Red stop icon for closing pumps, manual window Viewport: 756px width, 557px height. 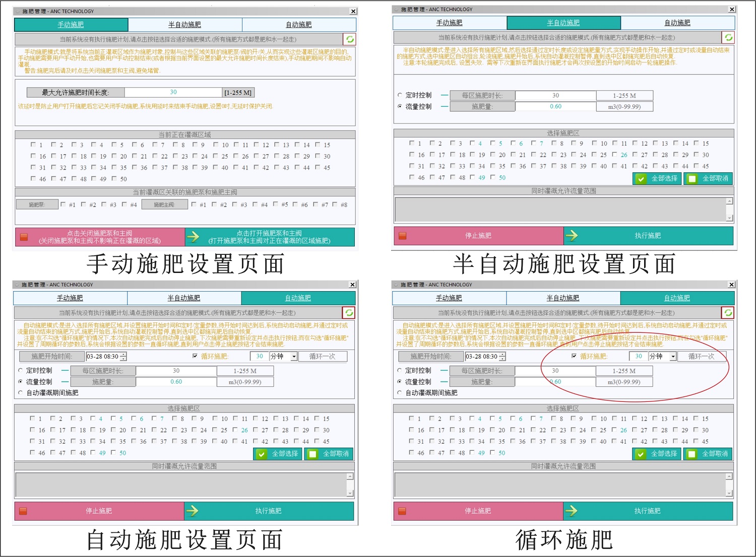(x=24, y=237)
